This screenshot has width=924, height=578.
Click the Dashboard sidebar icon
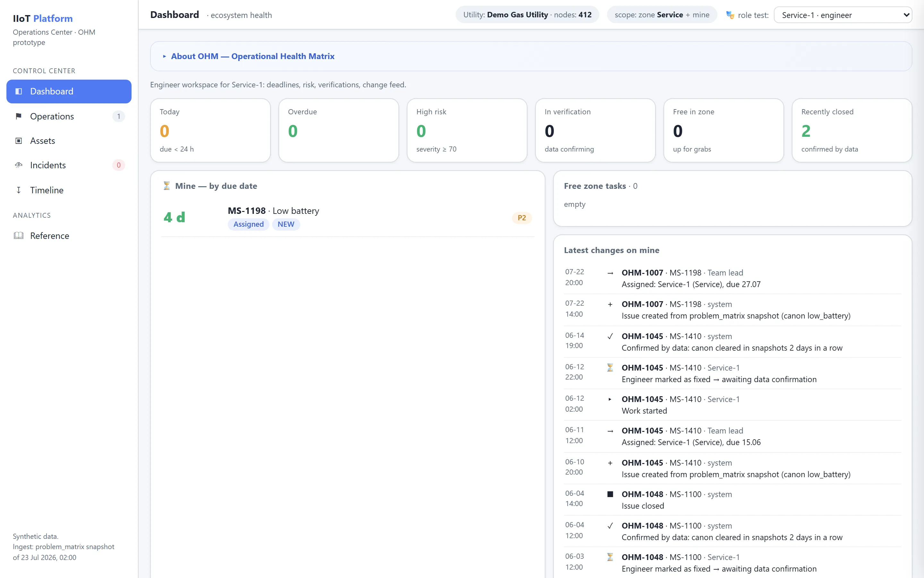click(x=18, y=92)
